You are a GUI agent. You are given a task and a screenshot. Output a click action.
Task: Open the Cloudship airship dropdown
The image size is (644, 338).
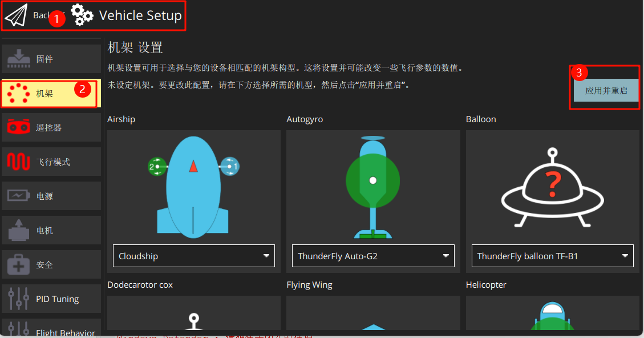pyautogui.click(x=194, y=256)
